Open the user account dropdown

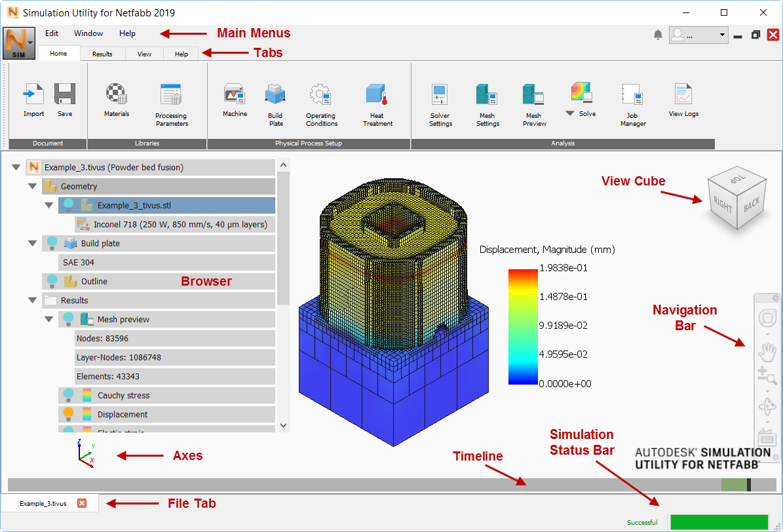[722, 35]
